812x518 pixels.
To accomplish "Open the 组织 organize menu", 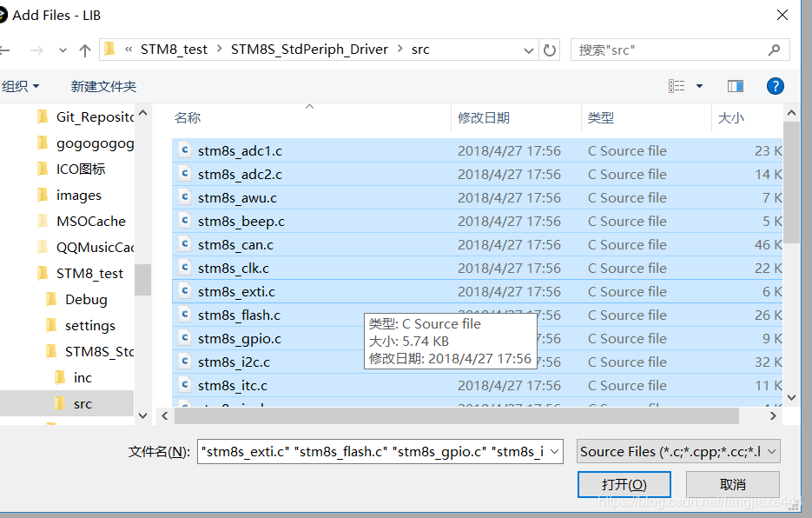I will pyautogui.click(x=21, y=86).
